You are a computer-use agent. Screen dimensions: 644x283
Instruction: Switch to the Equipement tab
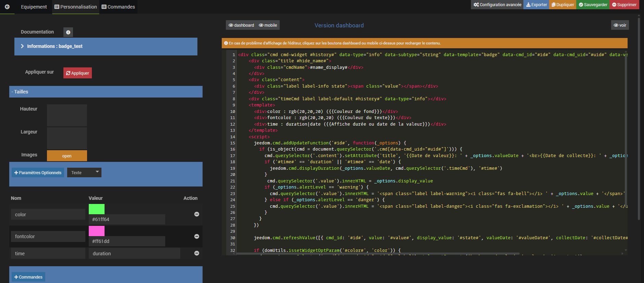pos(34,7)
